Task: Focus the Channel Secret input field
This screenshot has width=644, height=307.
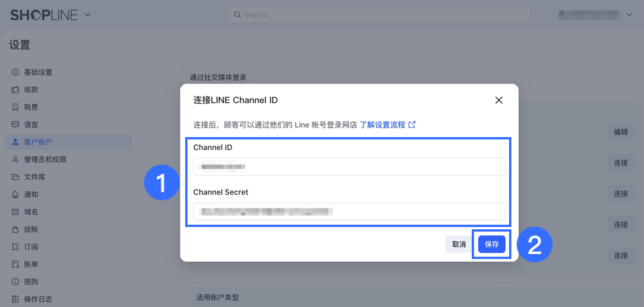Action: [x=349, y=211]
